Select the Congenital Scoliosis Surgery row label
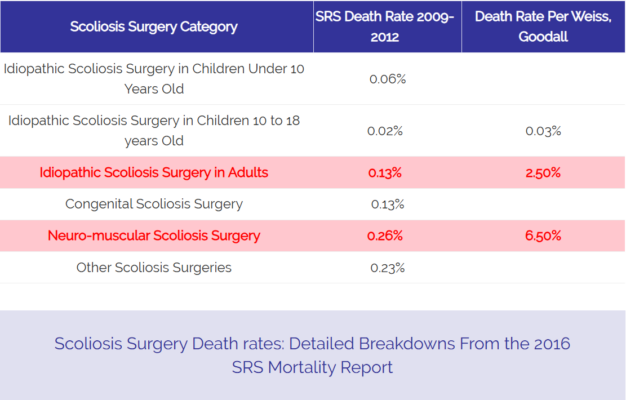 pyautogui.click(x=154, y=204)
